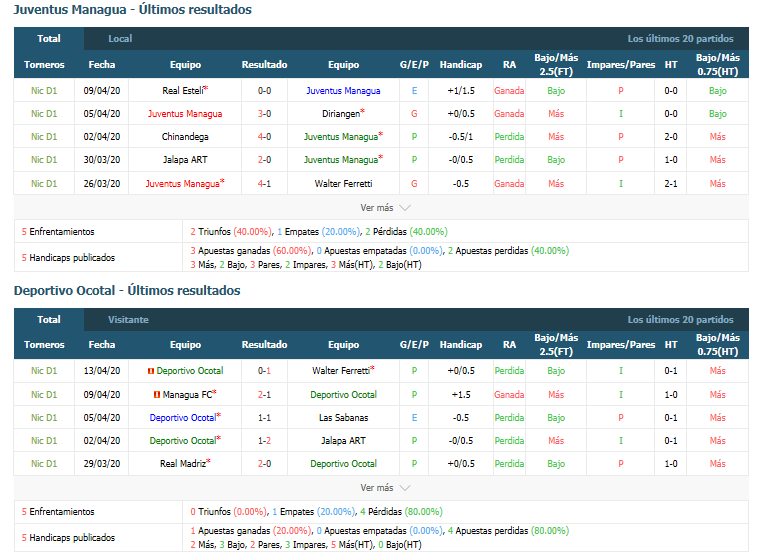The image size is (767, 556).
Task: Select the Total tab in Juventus Managua table
Action: tap(49, 39)
